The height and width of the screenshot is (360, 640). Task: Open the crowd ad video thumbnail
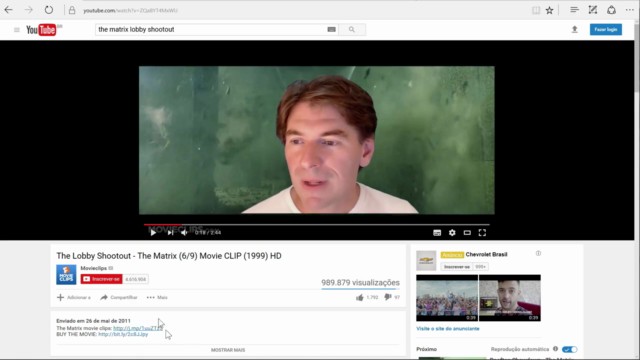447,298
